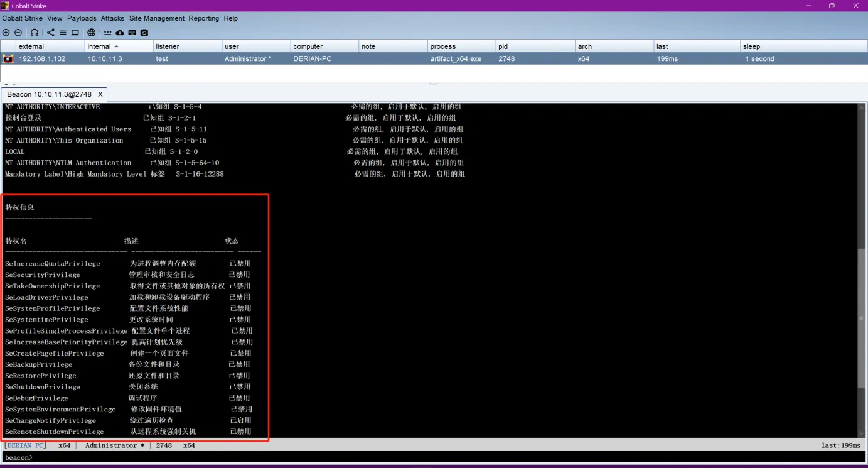The height and width of the screenshot is (468, 868).
Task: Open credentials dots icon in toolbar
Action: (x=108, y=33)
